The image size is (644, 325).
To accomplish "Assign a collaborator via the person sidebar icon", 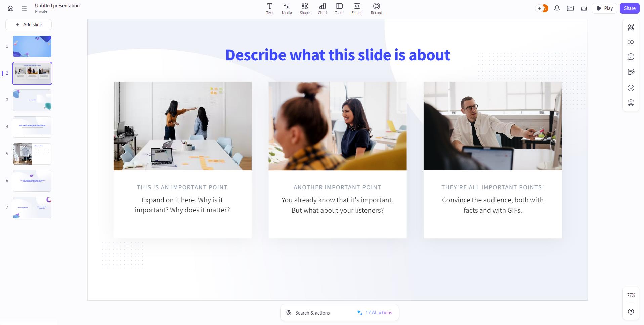I will 631,103.
